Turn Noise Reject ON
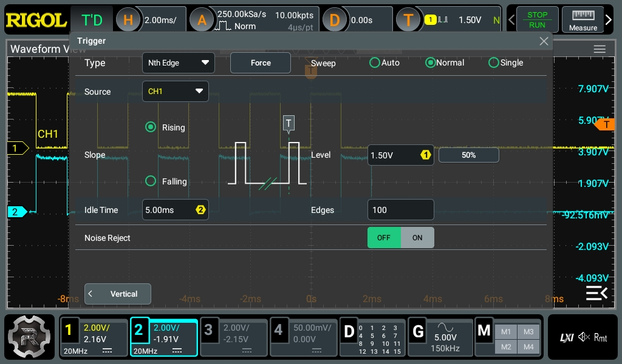Viewport: 622px width, 364px height. coord(417,238)
